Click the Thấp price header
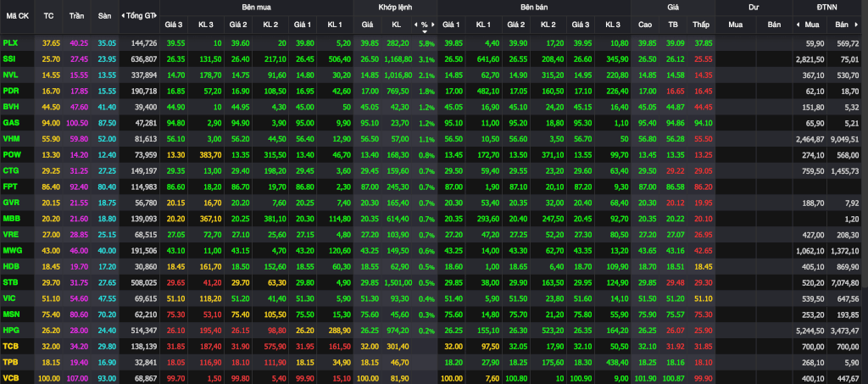 click(x=701, y=25)
